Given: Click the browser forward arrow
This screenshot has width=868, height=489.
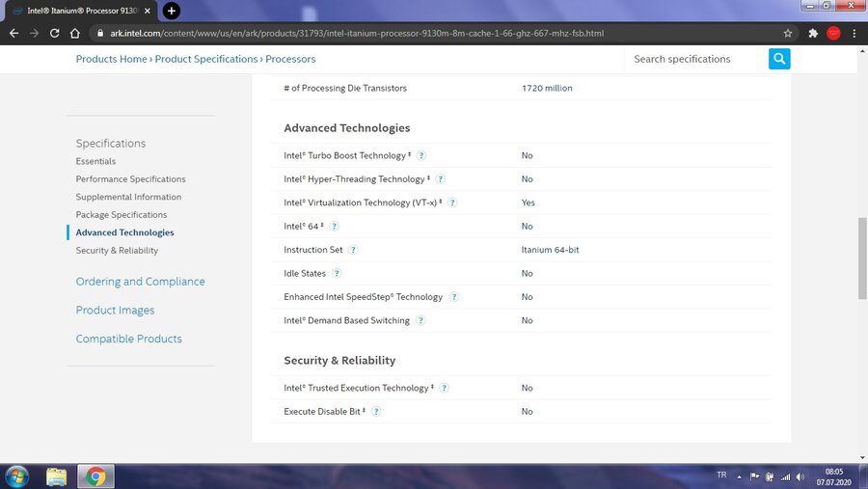Looking at the screenshot, I should click(35, 33).
